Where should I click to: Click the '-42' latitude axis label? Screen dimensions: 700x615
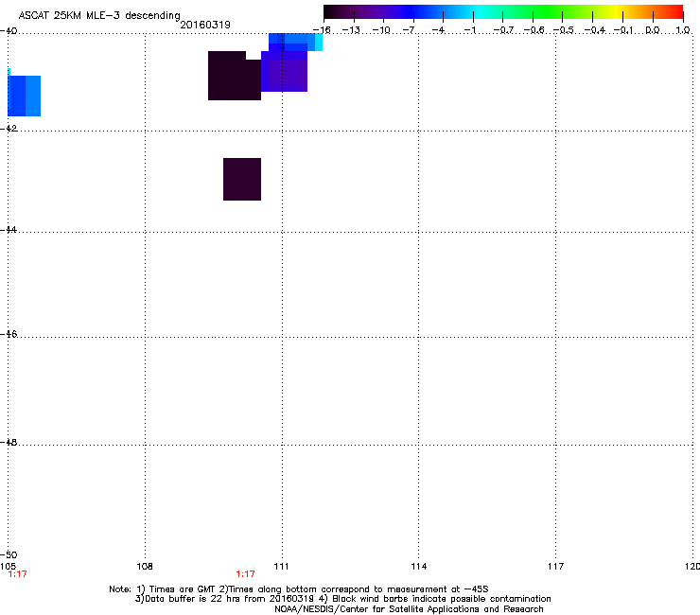9,128
